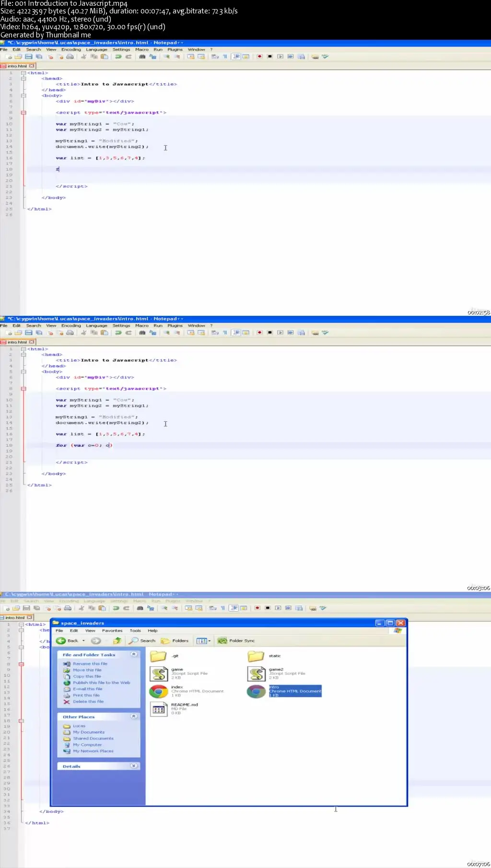The image size is (491, 868).
Task: Click Print icon in first frame (00:02:58) toolbar
Action: point(70,57)
